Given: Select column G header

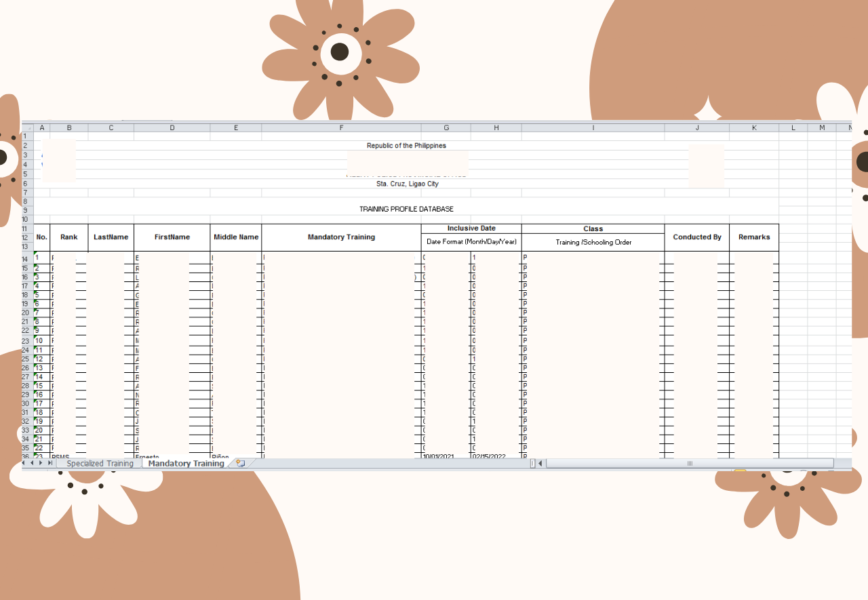Looking at the screenshot, I should pyautogui.click(x=446, y=127).
